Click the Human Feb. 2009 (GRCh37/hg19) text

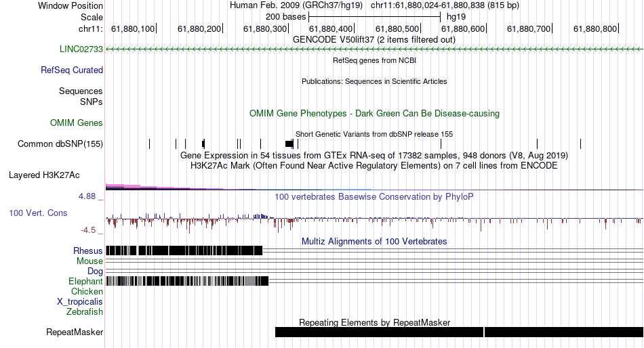coord(296,5)
